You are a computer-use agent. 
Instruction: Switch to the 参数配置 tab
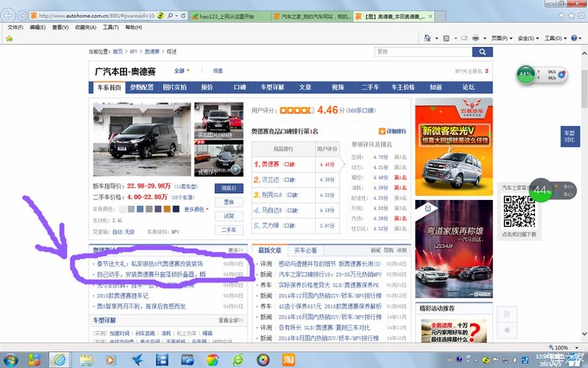142,87
